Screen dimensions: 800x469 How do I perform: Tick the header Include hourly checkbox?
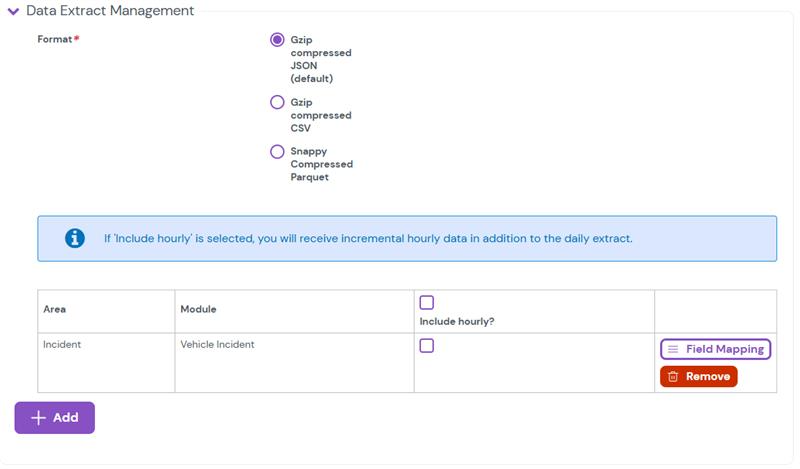427,302
